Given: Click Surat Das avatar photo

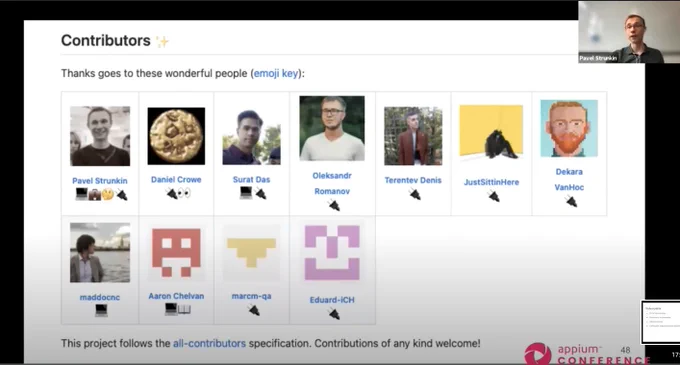Looking at the screenshot, I should coord(252,136).
